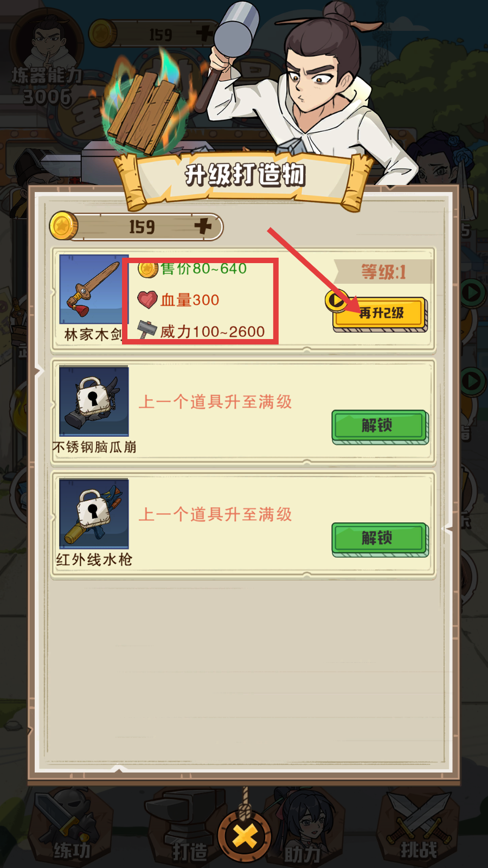This screenshot has width=488, height=868.
Task: Click the video play icon on the upgrade button
Action: point(336,300)
